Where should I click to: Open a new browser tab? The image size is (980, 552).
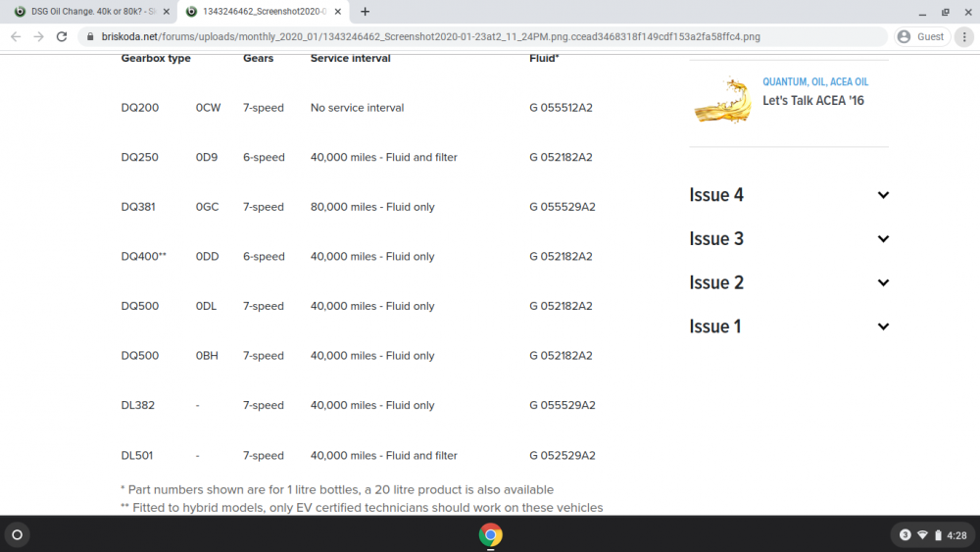(365, 11)
